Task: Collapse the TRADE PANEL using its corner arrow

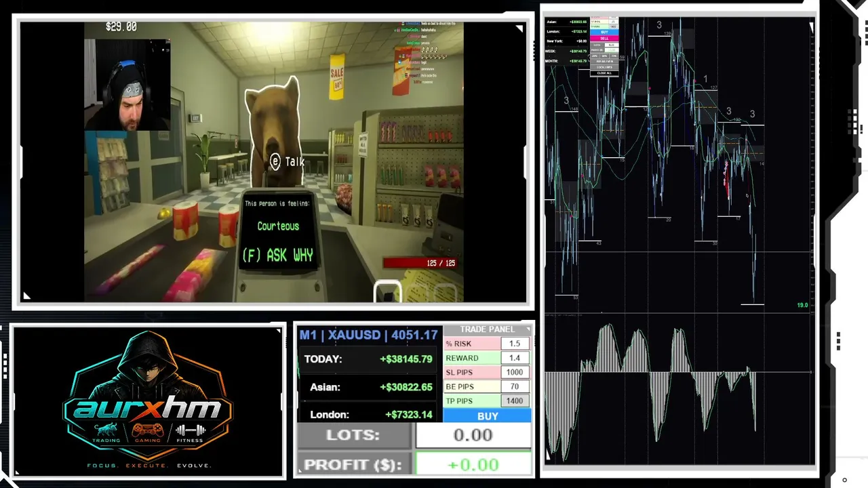Action: pos(528,329)
